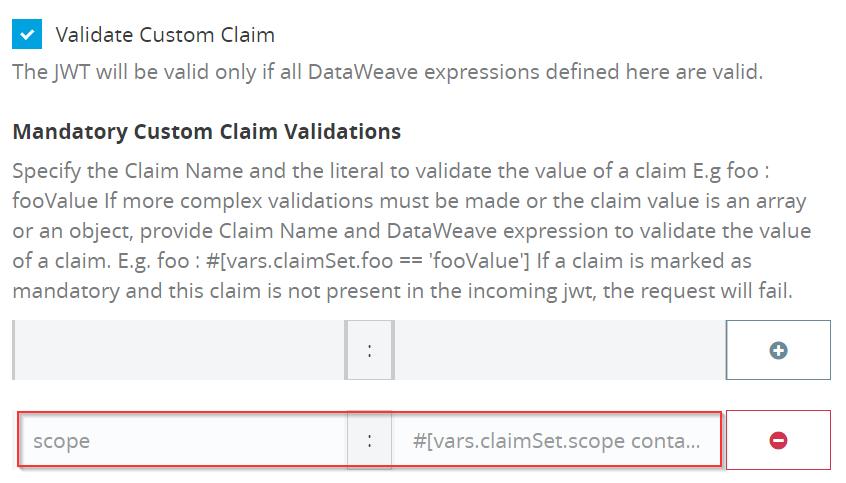Click the word scope in the claim row
This screenshot has width=846, height=483.
pos(62,441)
